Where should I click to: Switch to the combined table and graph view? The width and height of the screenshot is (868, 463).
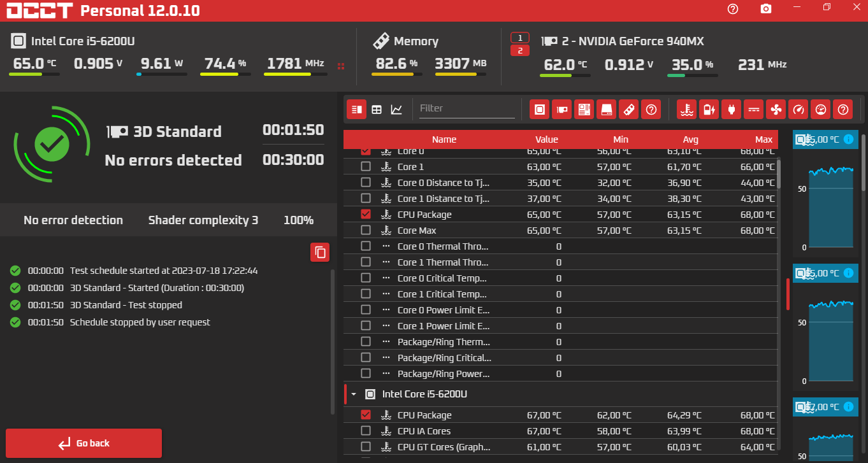pos(357,109)
